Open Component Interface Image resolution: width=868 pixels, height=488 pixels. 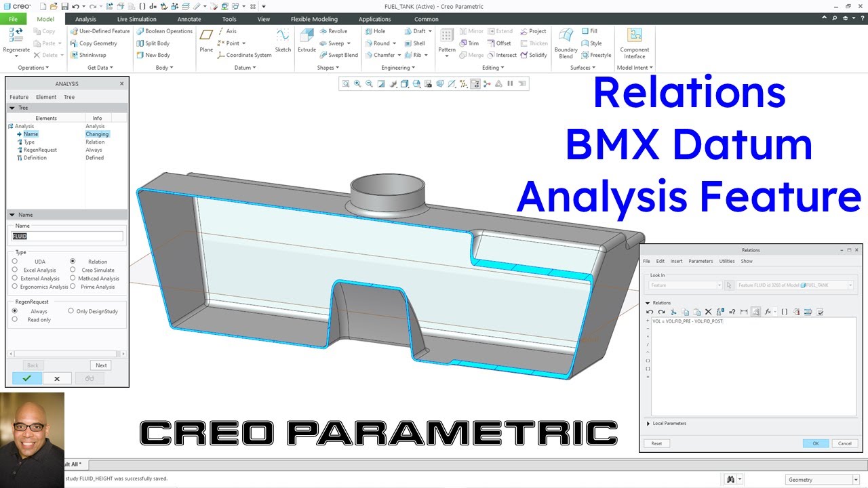click(634, 43)
